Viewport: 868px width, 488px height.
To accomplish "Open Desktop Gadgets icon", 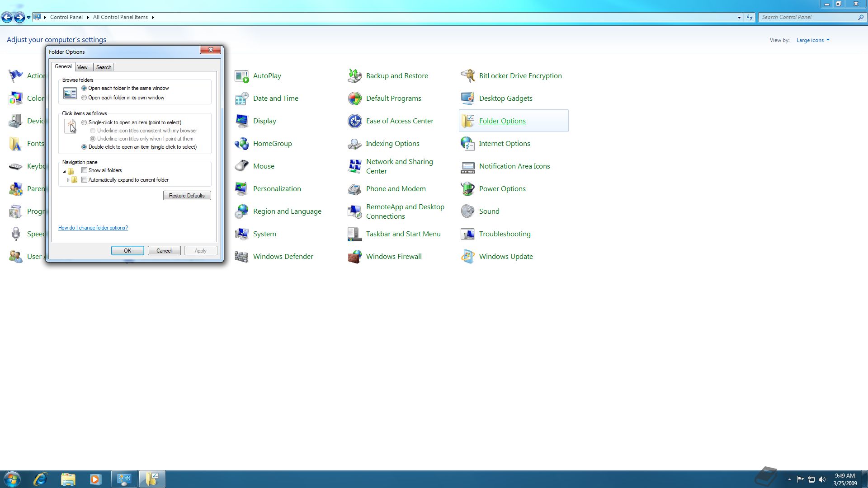I will click(468, 99).
